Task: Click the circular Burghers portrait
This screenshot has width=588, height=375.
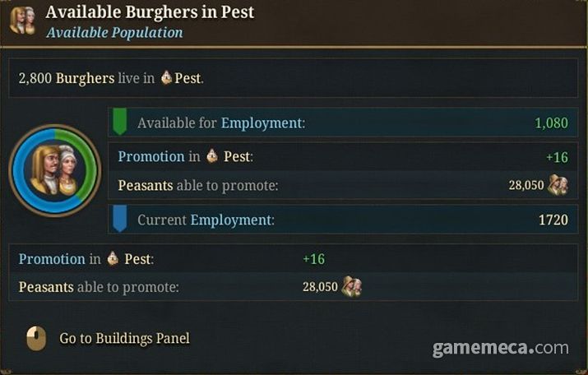Action: tap(54, 170)
